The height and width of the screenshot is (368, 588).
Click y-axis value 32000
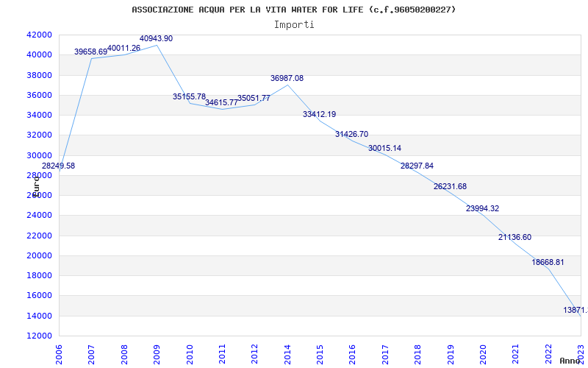[x=39, y=135]
